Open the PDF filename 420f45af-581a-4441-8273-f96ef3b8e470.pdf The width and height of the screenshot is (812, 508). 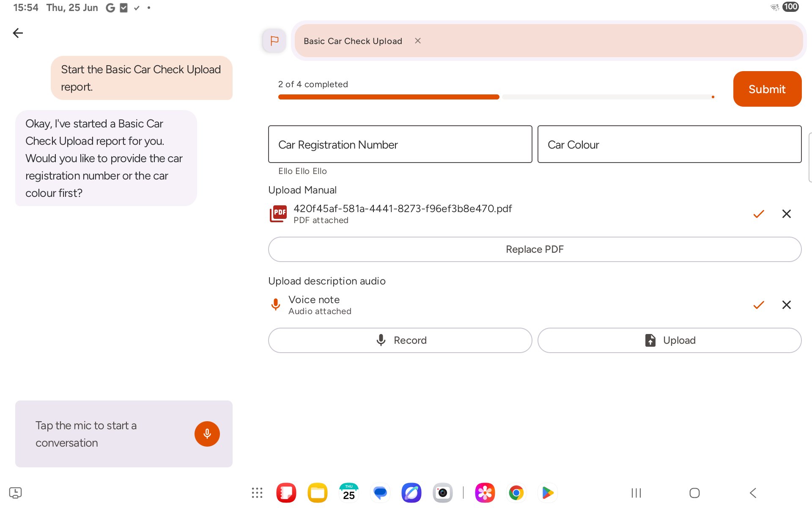coord(403,209)
